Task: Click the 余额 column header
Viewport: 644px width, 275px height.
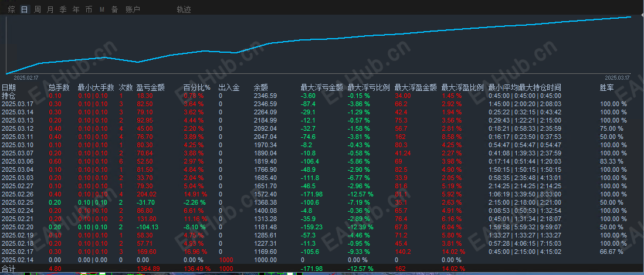Action: click(261, 87)
